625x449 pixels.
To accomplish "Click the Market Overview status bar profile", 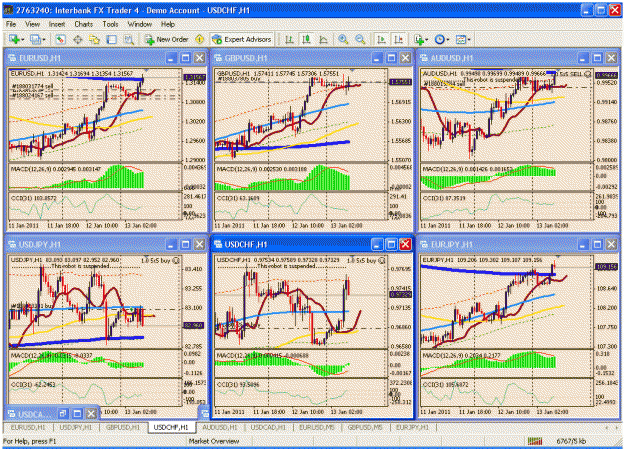I will coord(214,441).
